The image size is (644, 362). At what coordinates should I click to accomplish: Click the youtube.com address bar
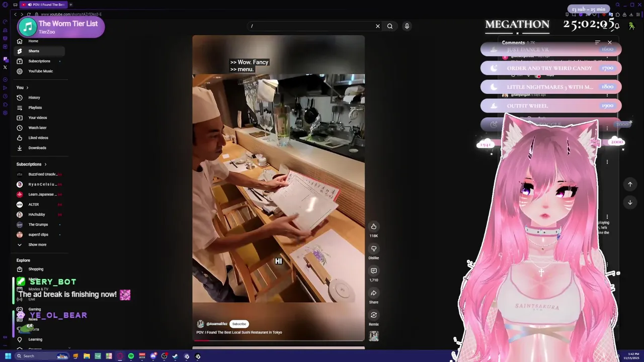(x=70, y=15)
